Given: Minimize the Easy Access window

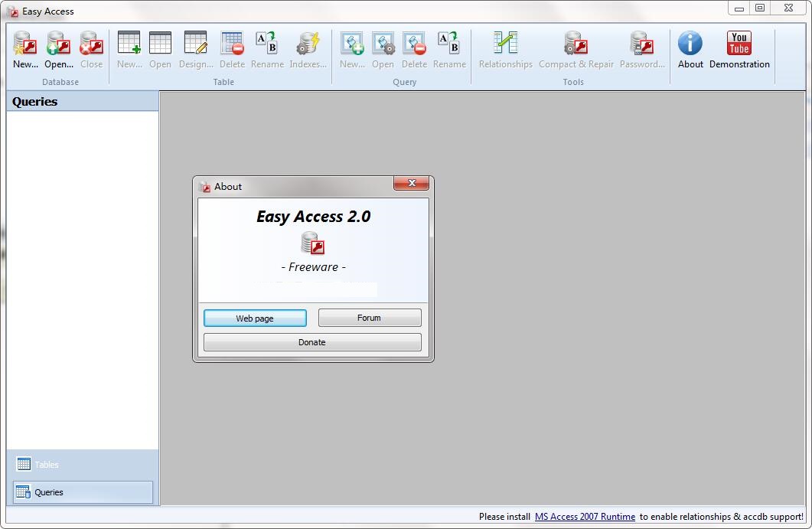Looking at the screenshot, I should click(x=739, y=8).
